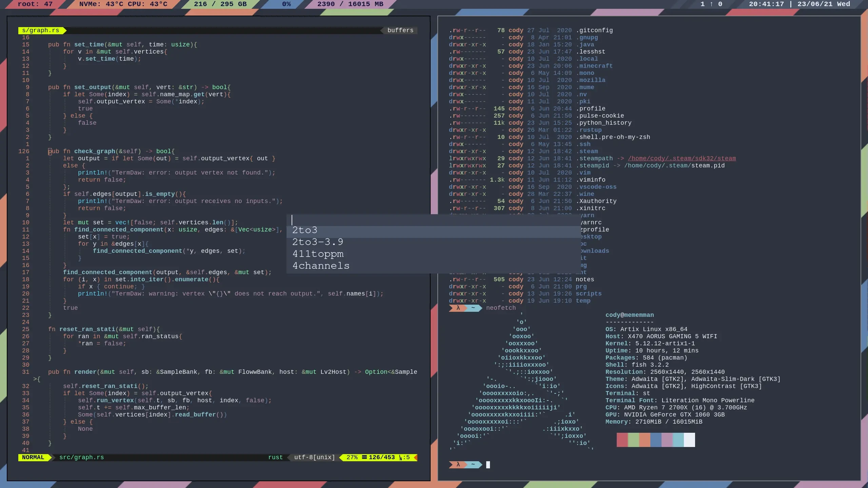This screenshot has height=488, width=868.
Task: Click the root disk status module
Action: click(x=35, y=4)
